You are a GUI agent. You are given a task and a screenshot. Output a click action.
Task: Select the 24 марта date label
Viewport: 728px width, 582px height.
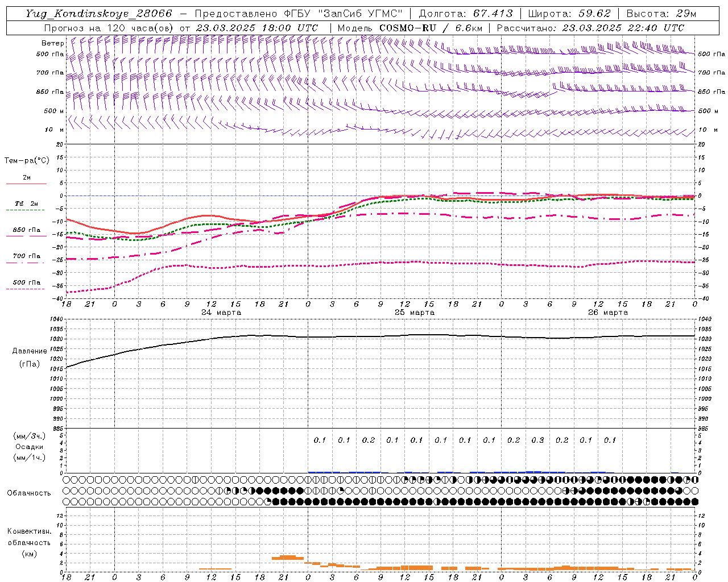pos(221,313)
